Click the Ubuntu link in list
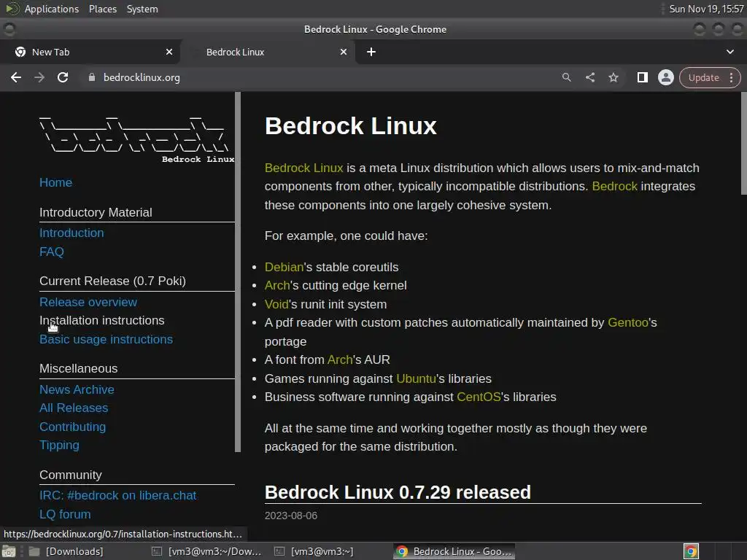Screen dimensions: 747x560 tap(416, 378)
